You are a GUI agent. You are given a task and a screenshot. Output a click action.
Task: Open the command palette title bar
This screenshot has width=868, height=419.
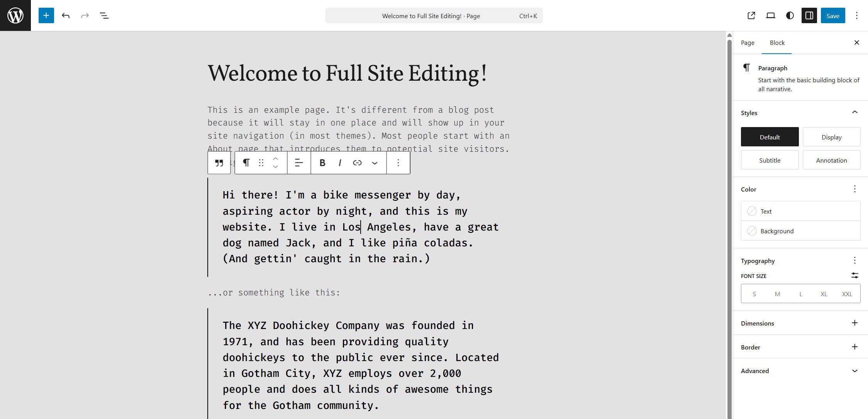434,15
